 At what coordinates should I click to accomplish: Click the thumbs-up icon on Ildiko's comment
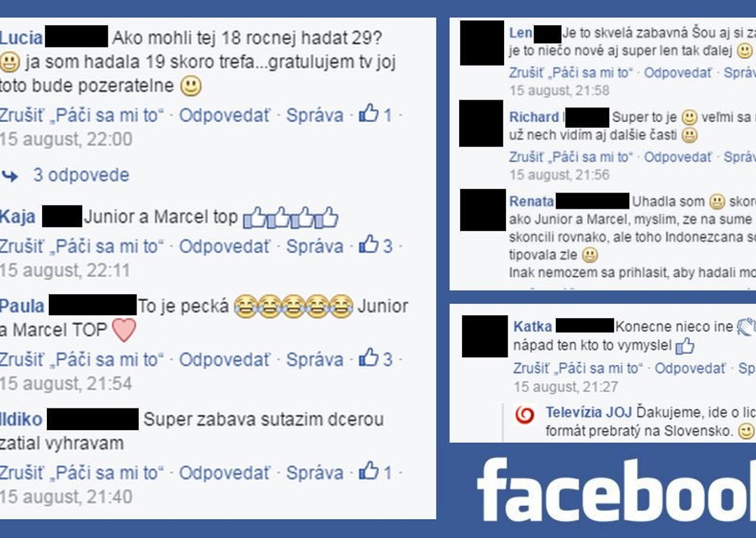click(369, 471)
